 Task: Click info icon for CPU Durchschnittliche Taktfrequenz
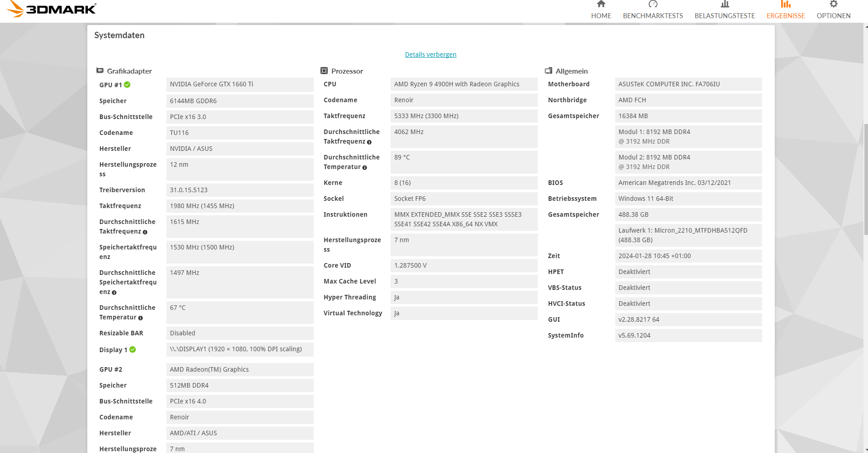click(x=369, y=142)
